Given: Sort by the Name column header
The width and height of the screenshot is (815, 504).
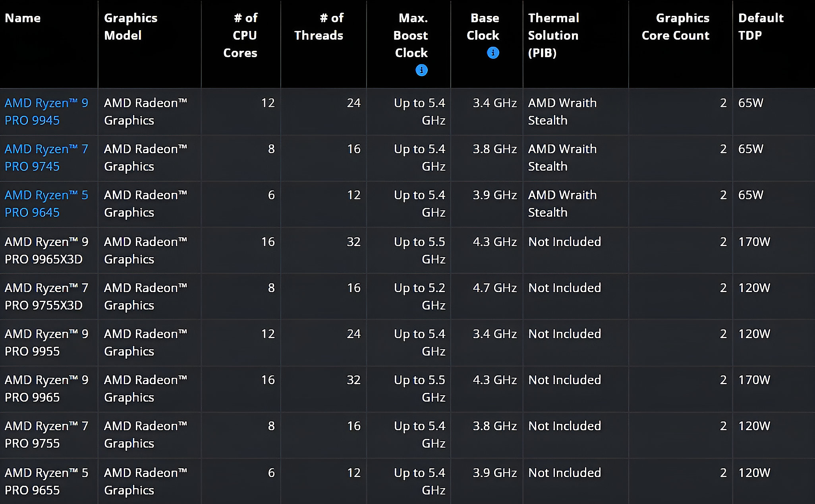Looking at the screenshot, I should (x=23, y=18).
